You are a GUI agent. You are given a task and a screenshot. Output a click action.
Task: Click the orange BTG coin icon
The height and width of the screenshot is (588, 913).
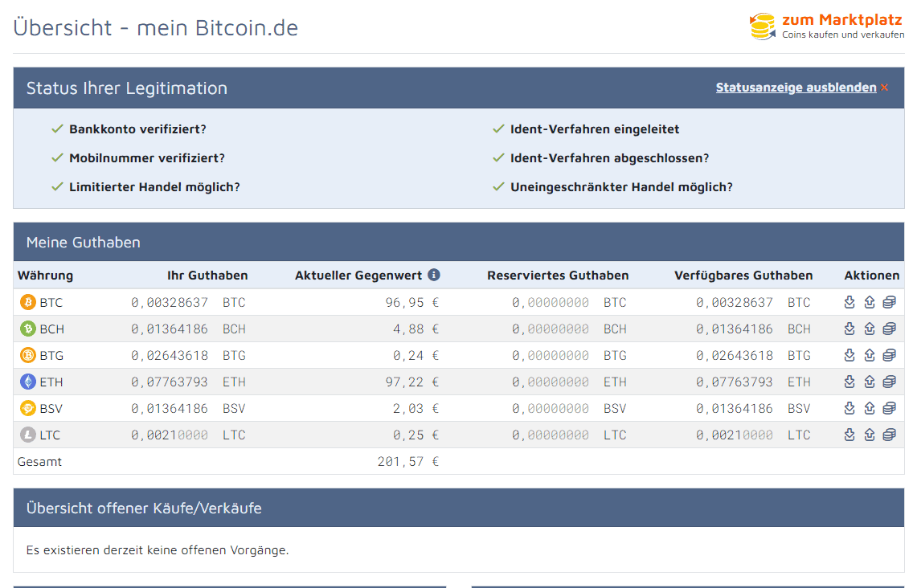[28, 355]
